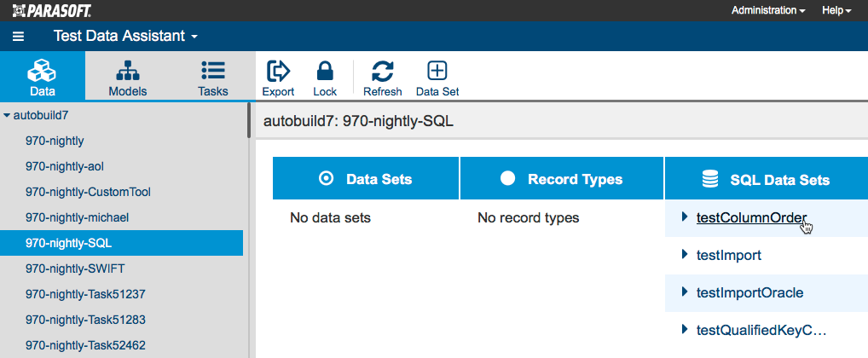Viewport: 868px width, 358px height.
Task: Select 970-nightly-michael repository
Action: pyautogui.click(x=77, y=217)
